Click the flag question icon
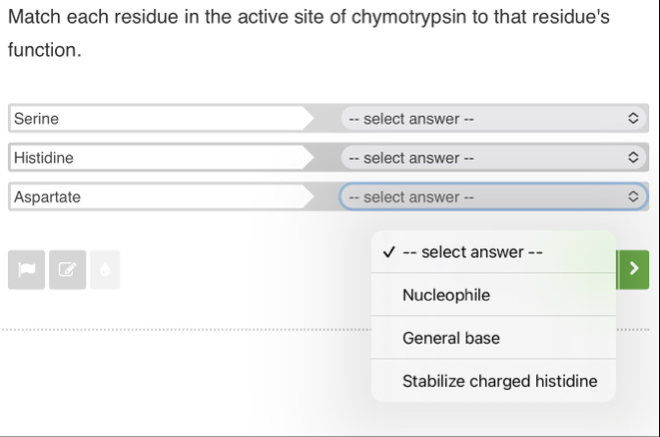 pos(27,270)
